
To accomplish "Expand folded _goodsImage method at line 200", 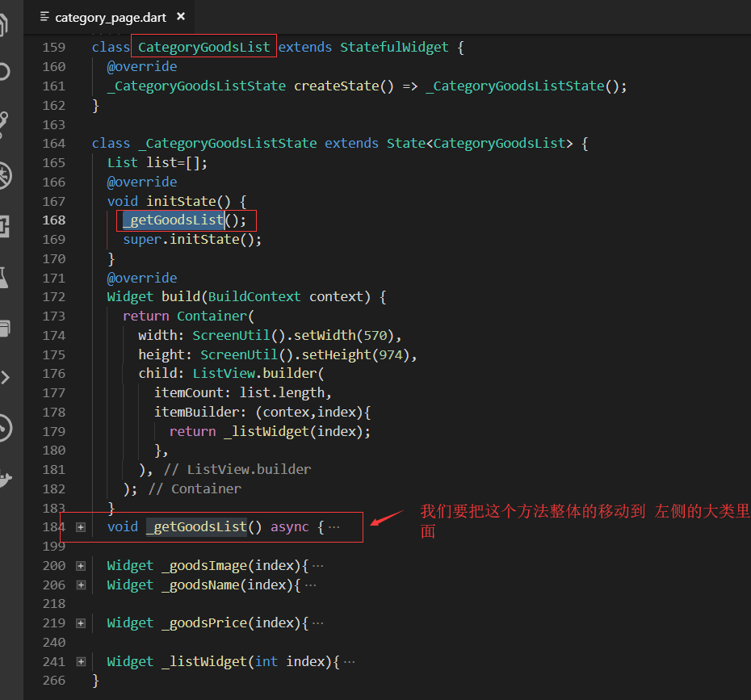I will [x=81, y=566].
